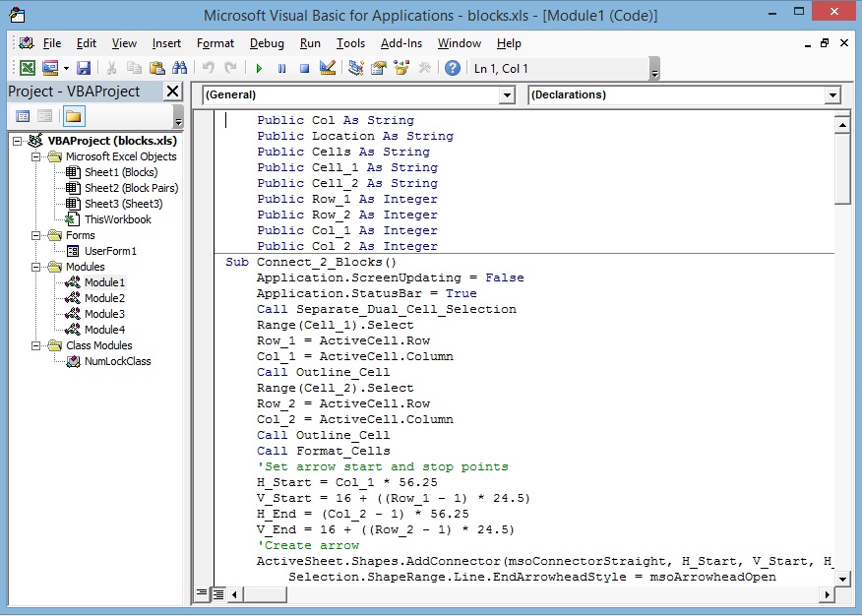Open the Add-Ins menu
Viewport: 862px width, 616px height.
click(x=401, y=43)
